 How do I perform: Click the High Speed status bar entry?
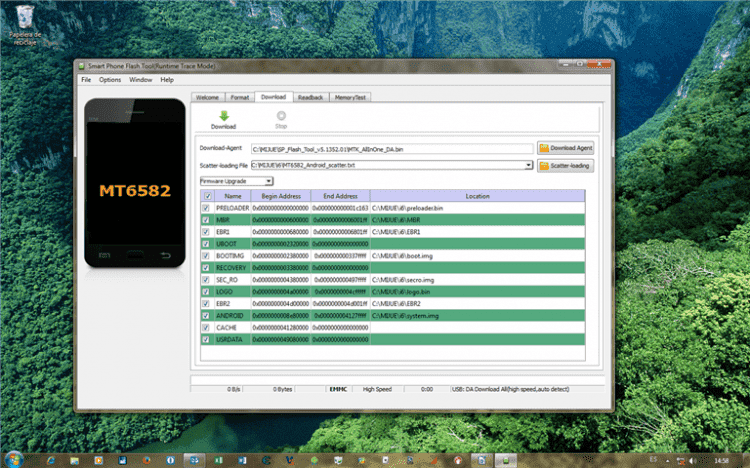377,390
